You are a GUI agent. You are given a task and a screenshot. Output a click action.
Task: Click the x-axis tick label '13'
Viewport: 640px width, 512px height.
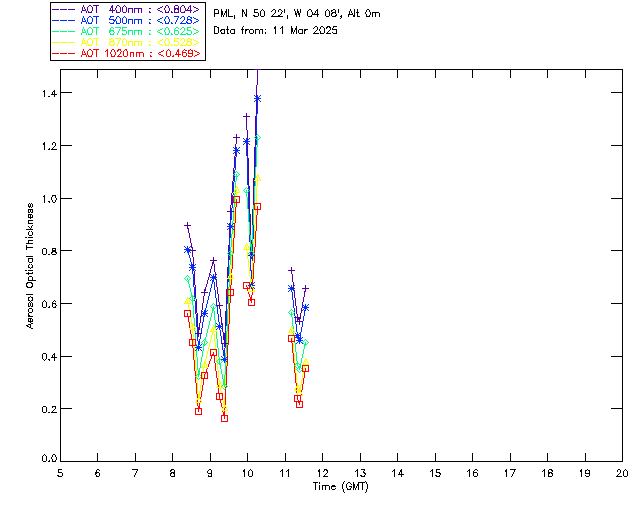(360, 474)
